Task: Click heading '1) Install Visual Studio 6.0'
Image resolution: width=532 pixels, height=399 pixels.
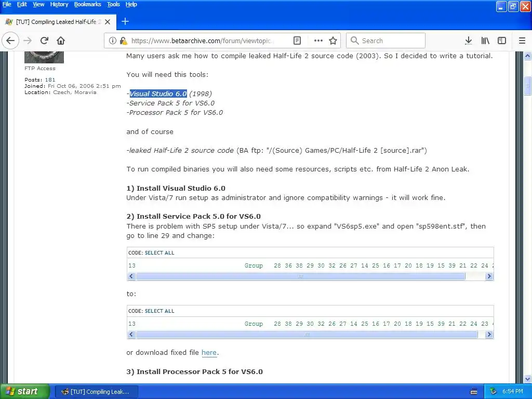Action: [176, 188]
